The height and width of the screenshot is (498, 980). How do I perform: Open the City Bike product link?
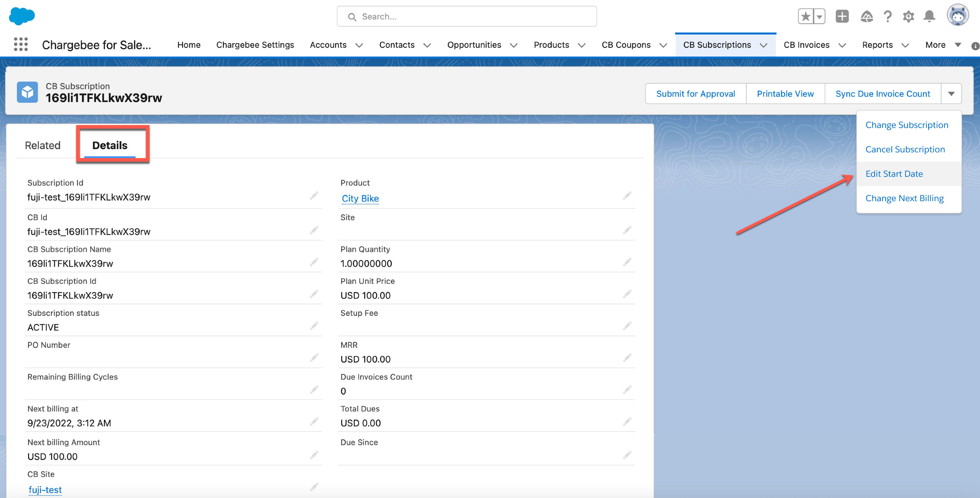(x=360, y=198)
